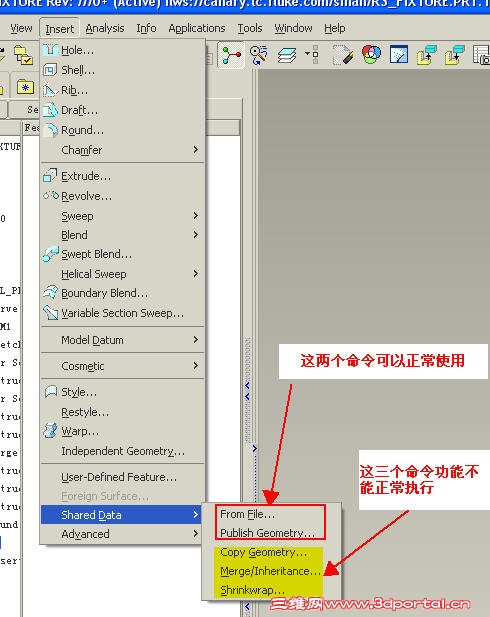490x617 pixels.
Task: Select Independent Geometry entry
Action: point(123,451)
